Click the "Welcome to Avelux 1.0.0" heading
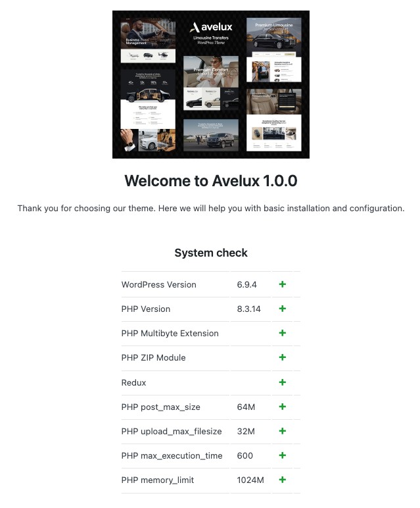The height and width of the screenshot is (508, 420). click(x=210, y=181)
